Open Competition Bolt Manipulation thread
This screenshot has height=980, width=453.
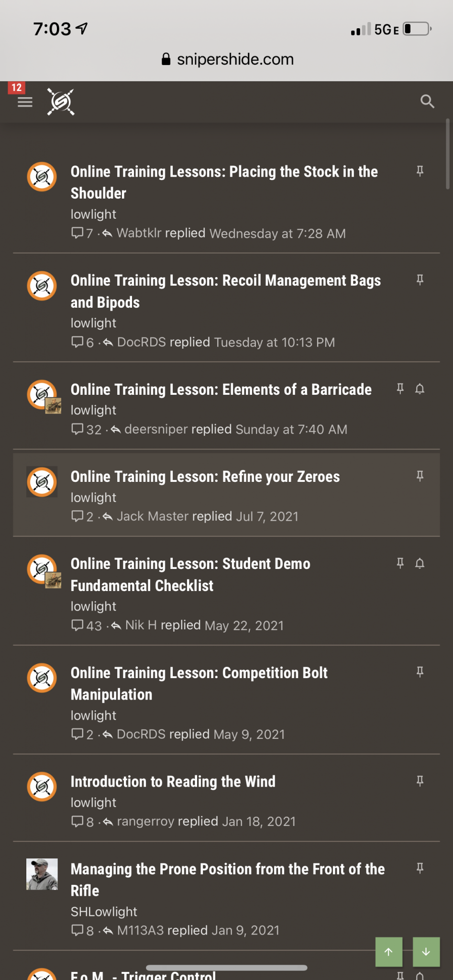tap(199, 683)
